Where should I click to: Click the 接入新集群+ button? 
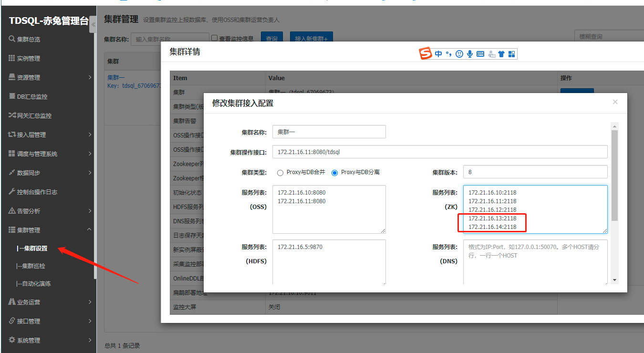tap(311, 39)
